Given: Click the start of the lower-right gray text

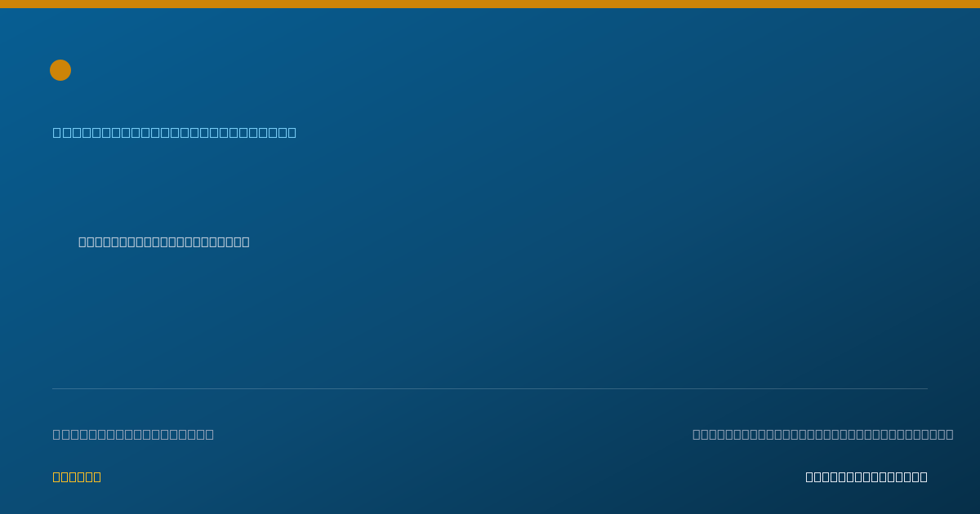Looking at the screenshot, I should [697, 434].
